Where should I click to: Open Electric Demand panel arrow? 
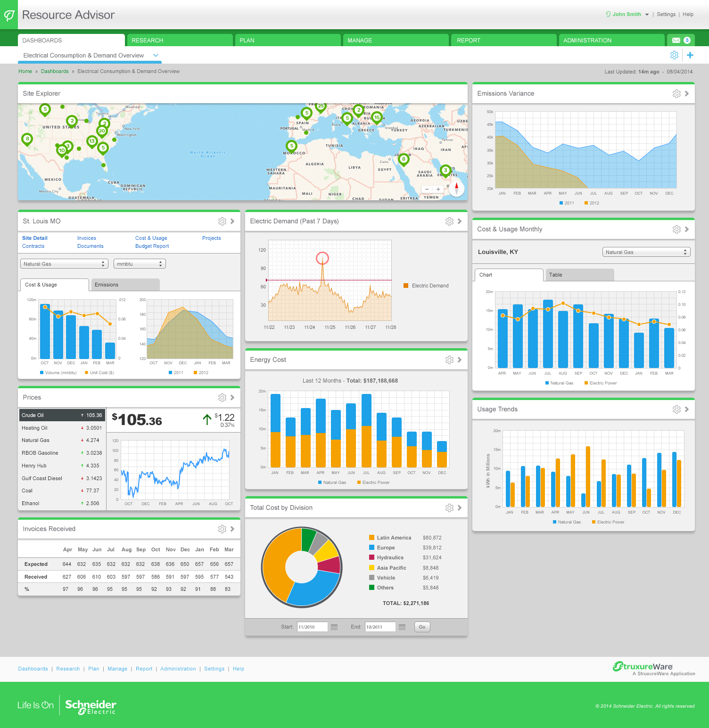coord(460,221)
